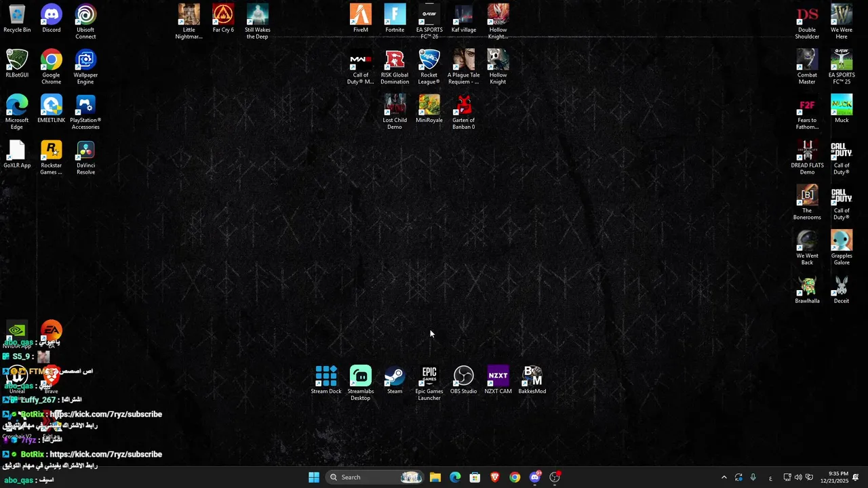This screenshot has width=868, height=488.
Task: Open Microsoft Edge from the taskbar
Action: coord(455,477)
